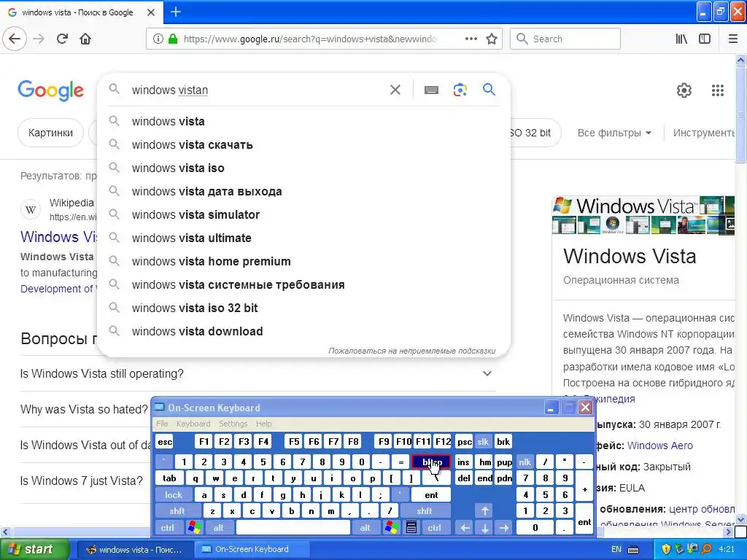This screenshot has height=560, width=747.
Task: Toggle the right alt key
Action: click(365, 528)
